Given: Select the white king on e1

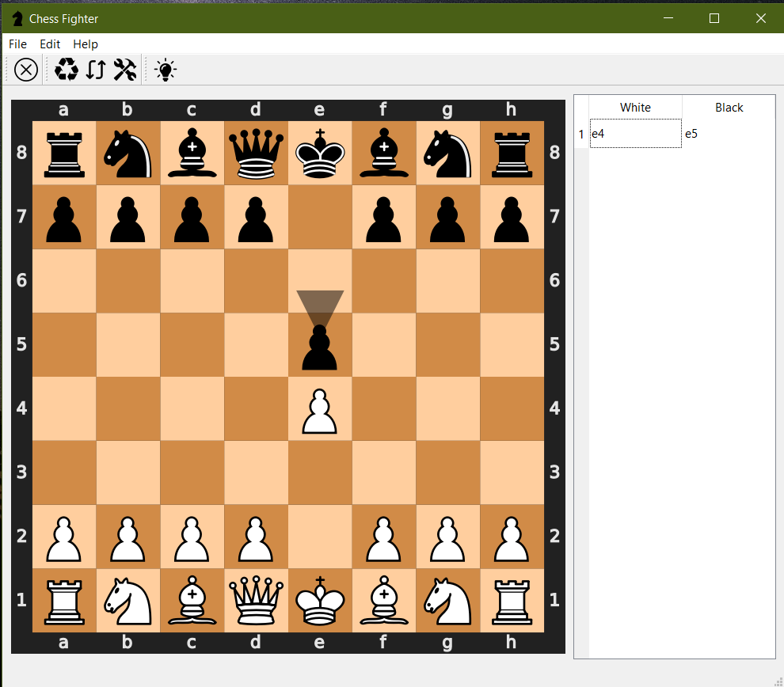Looking at the screenshot, I should 320,601.
